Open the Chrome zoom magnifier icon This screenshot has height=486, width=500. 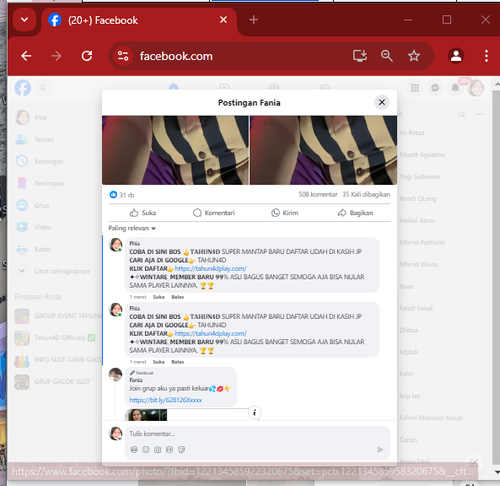click(x=387, y=56)
